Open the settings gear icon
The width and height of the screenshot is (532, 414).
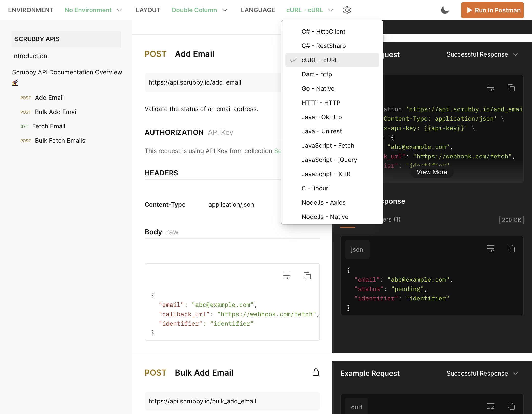[x=347, y=10]
